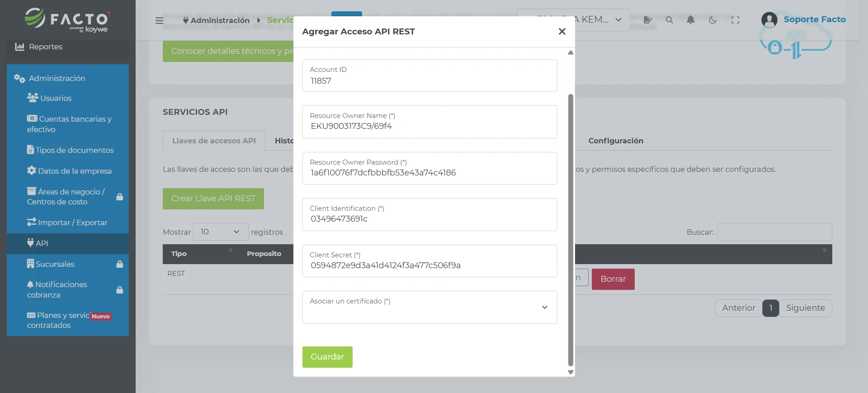The width and height of the screenshot is (868, 393).
Task: Open Datos de la empresa
Action: (68, 171)
